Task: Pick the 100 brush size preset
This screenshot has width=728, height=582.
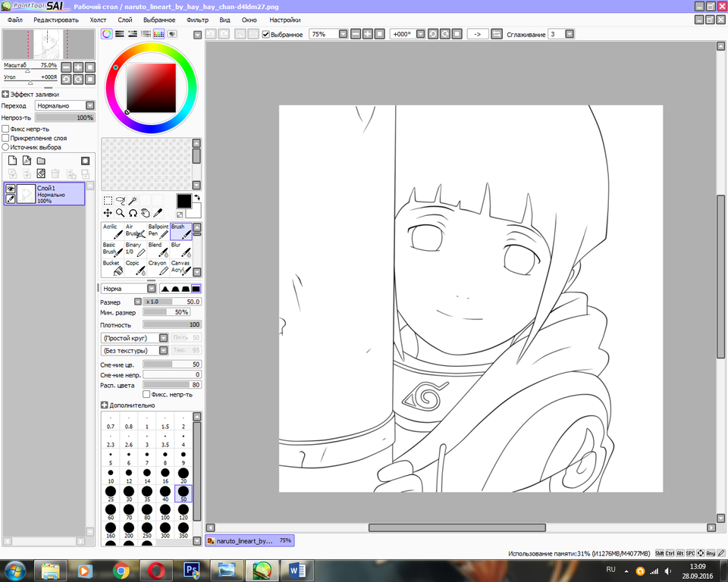Action: pos(165,512)
